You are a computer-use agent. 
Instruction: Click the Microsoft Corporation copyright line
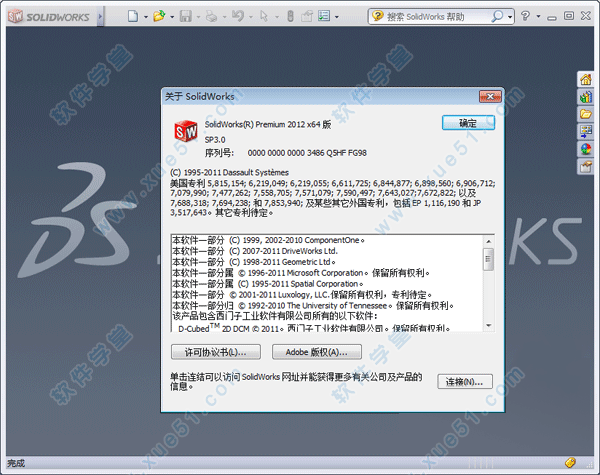point(301,273)
